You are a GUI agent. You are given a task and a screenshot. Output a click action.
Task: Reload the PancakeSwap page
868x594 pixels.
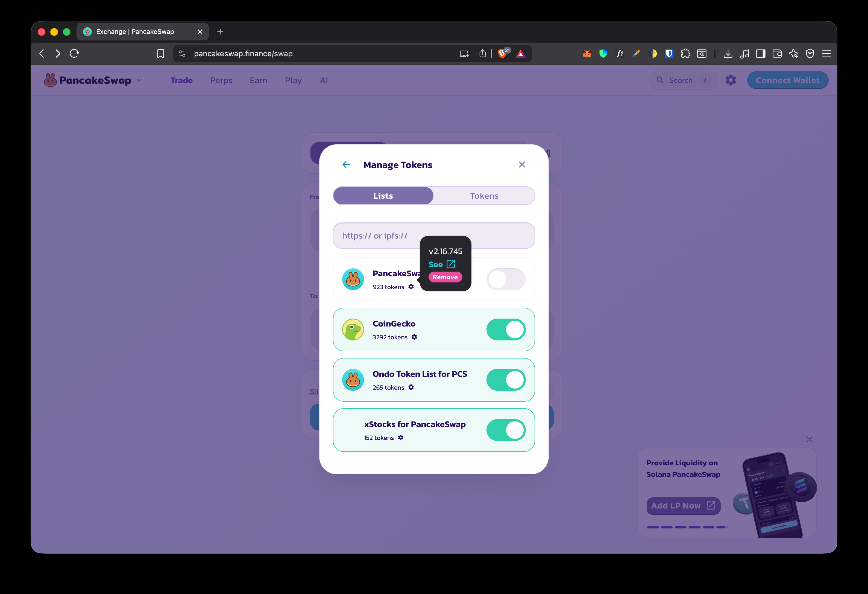pyautogui.click(x=74, y=54)
